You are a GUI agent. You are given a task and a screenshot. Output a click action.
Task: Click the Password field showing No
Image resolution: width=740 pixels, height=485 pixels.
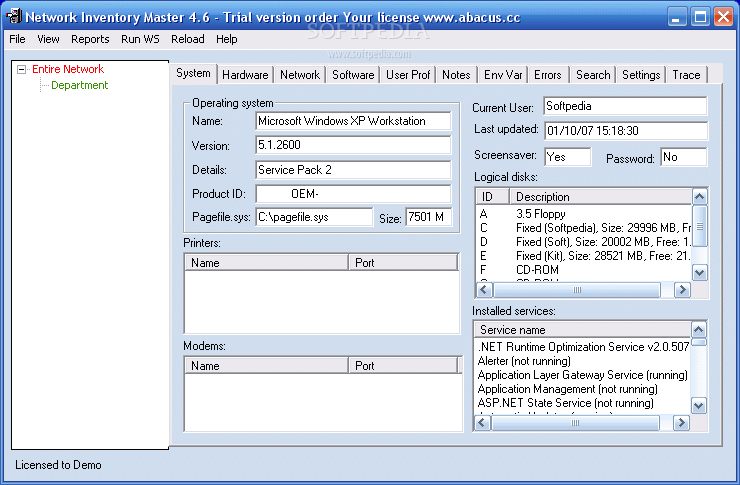click(x=684, y=157)
